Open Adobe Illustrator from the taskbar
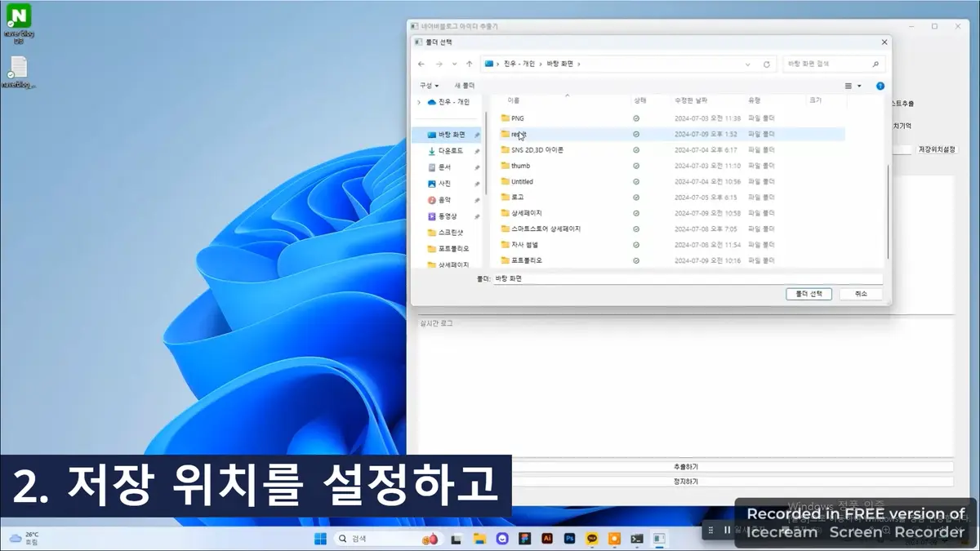Screen dimensions: 980x551 pyautogui.click(x=548, y=539)
